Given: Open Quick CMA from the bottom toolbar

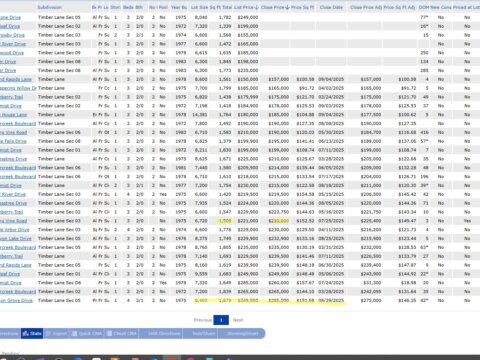Looking at the screenshot, I should pyautogui.click(x=86, y=333).
